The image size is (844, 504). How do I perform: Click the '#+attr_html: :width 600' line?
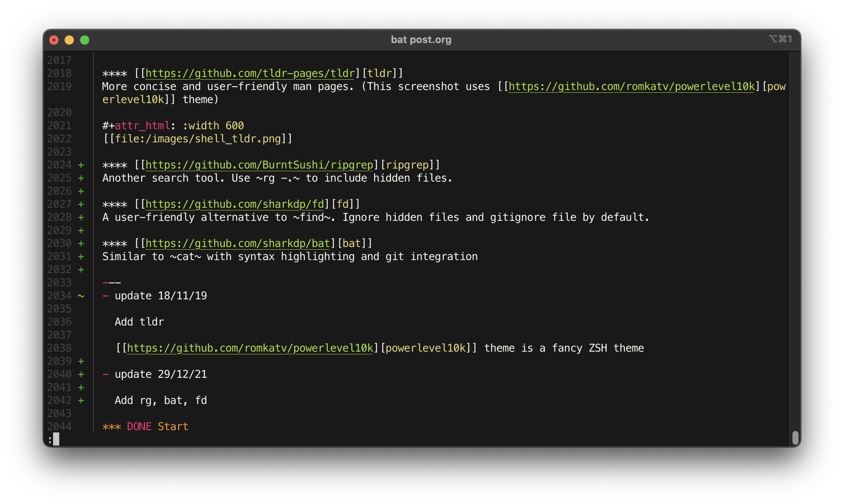tap(173, 125)
